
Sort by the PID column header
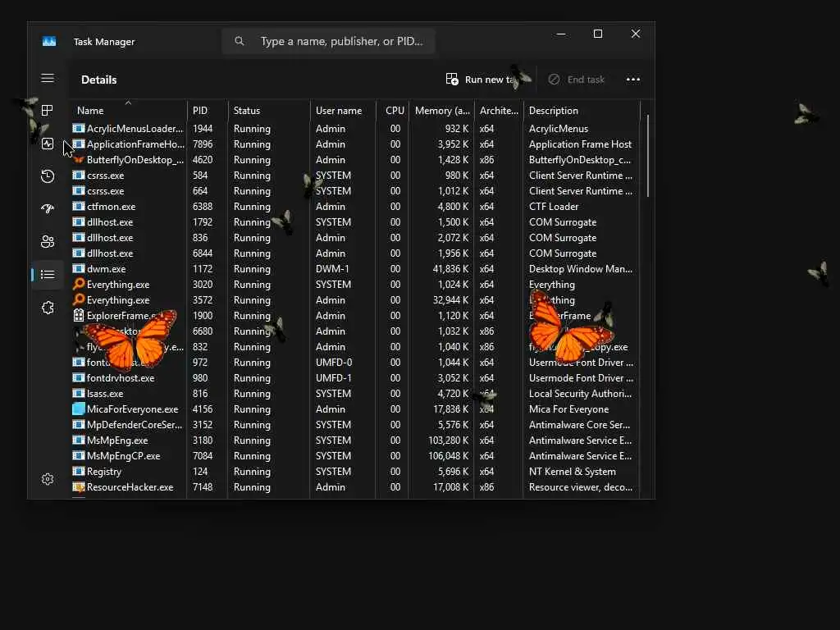(208, 111)
